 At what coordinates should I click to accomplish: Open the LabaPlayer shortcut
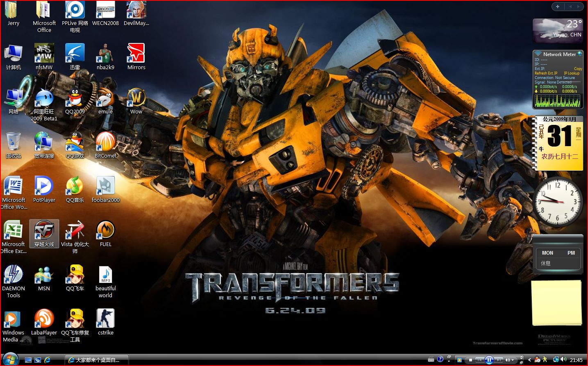coord(44,322)
